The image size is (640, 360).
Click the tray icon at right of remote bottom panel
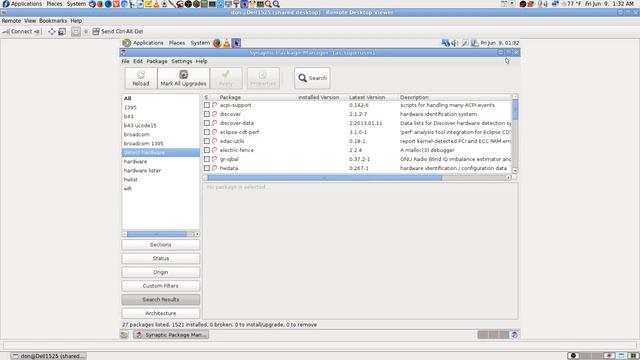point(515,335)
